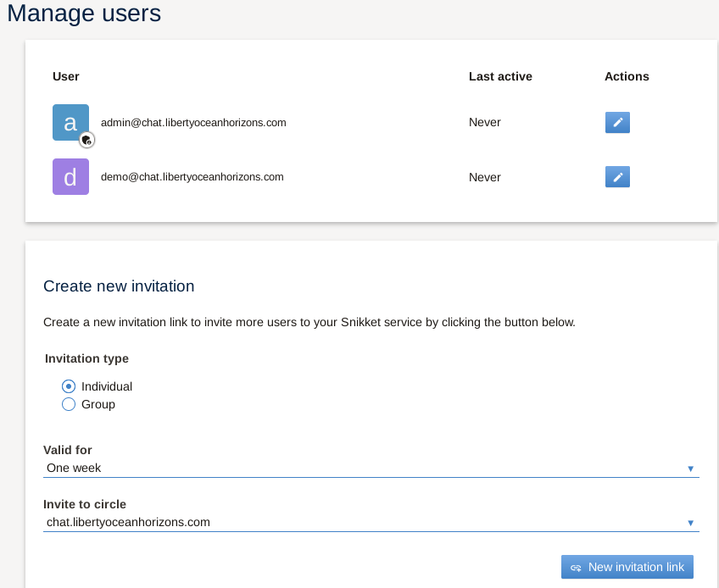The width and height of the screenshot is (719, 588).
Task: Click the edit pencil icon for demo user
Action: pos(617,177)
